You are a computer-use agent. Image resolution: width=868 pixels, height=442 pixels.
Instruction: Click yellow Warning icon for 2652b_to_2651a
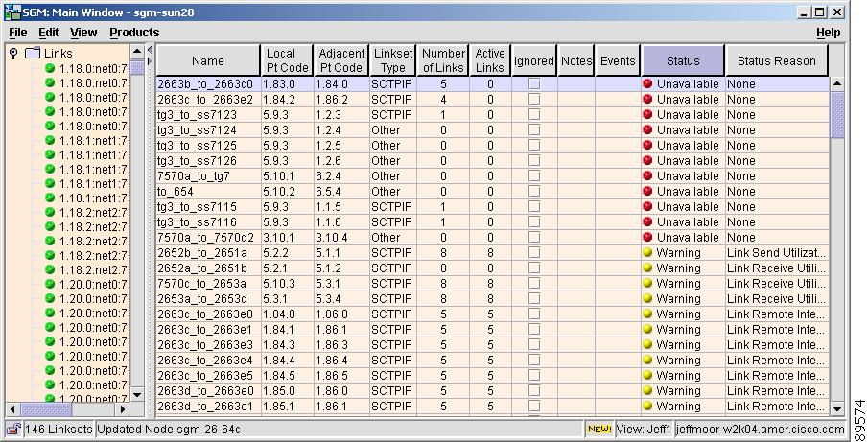coord(648,253)
